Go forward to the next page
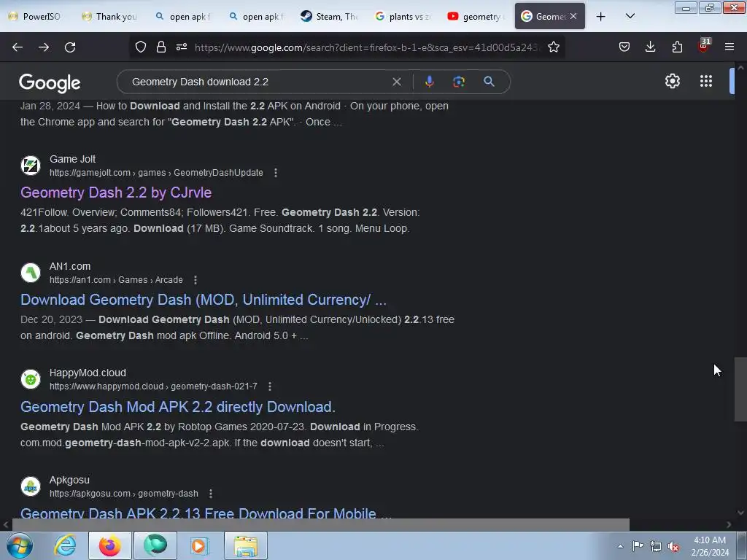The image size is (747, 560). [x=44, y=47]
